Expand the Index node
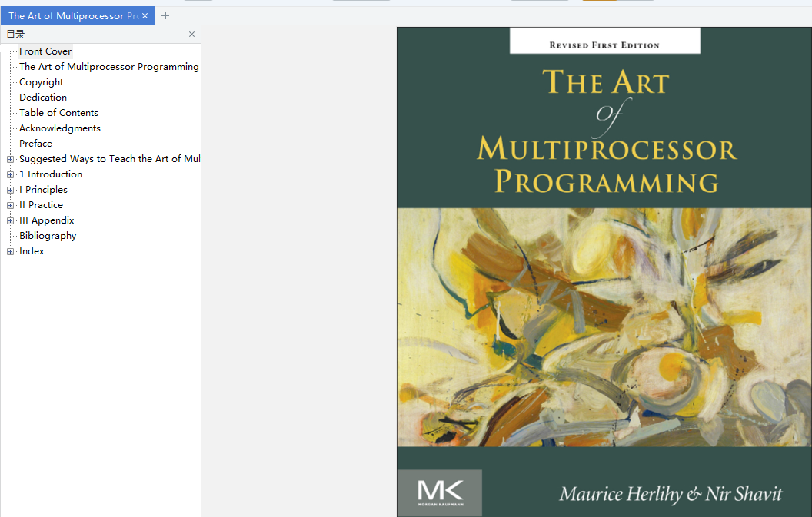The height and width of the screenshot is (517, 812). [x=10, y=251]
